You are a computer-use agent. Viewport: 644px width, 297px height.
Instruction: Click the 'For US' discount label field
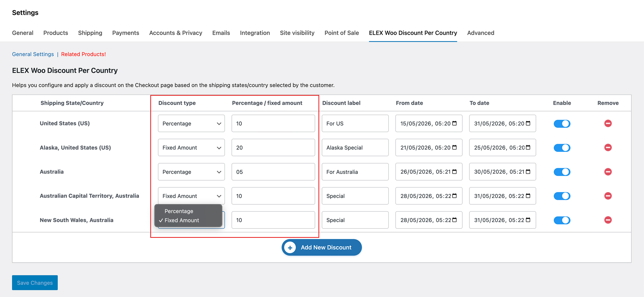355,123
